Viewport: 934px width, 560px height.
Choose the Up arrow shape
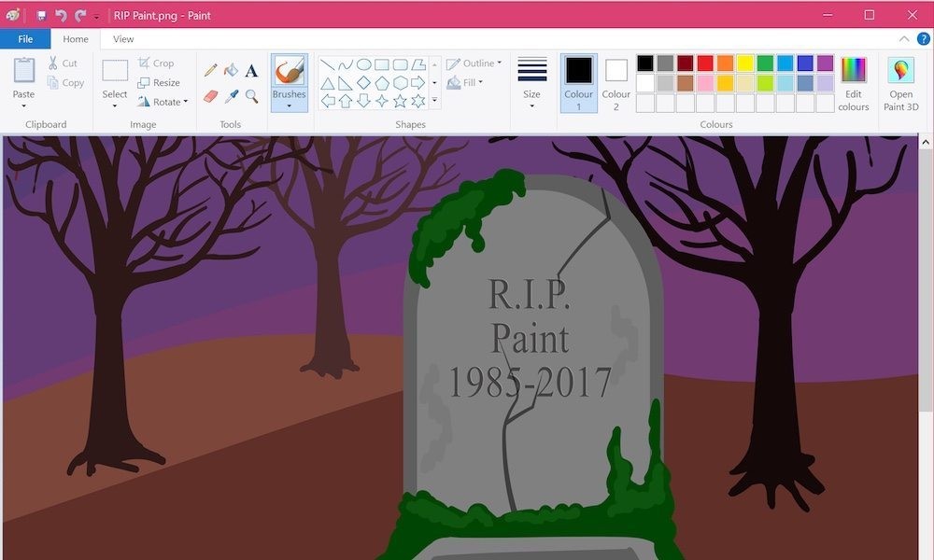pyautogui.click(x=346, y=101)
